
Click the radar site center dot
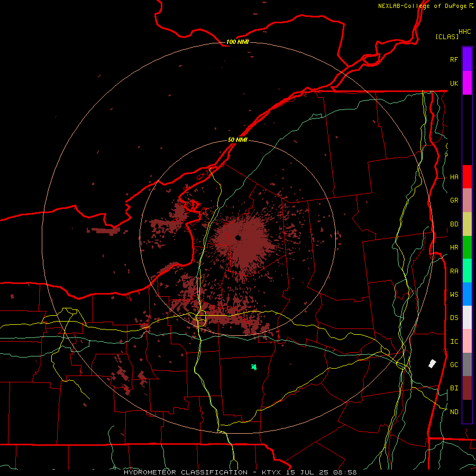tap(238, 237)
